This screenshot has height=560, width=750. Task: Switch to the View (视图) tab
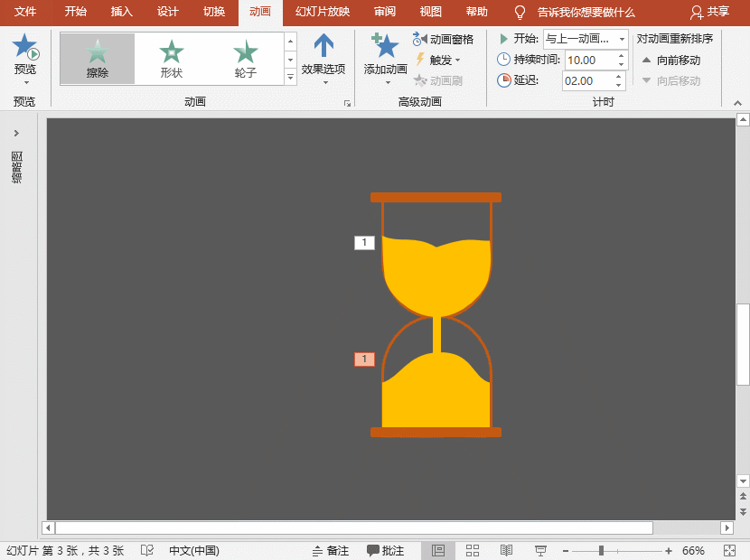[430, 12]
